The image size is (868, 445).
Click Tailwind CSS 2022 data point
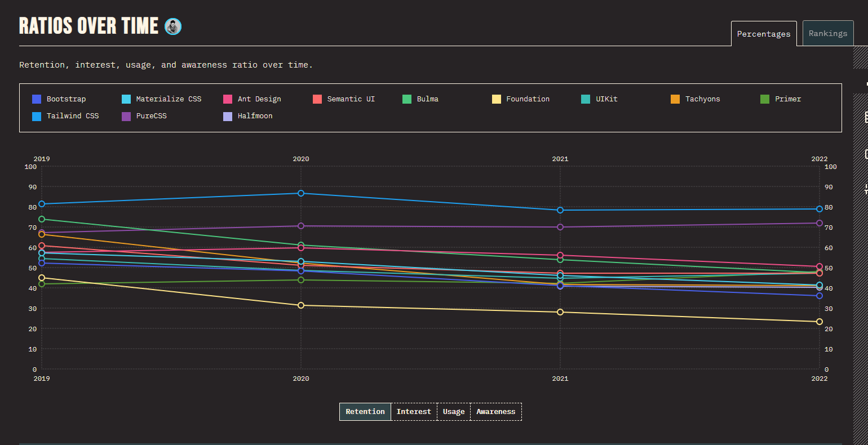tap(820, 209)
